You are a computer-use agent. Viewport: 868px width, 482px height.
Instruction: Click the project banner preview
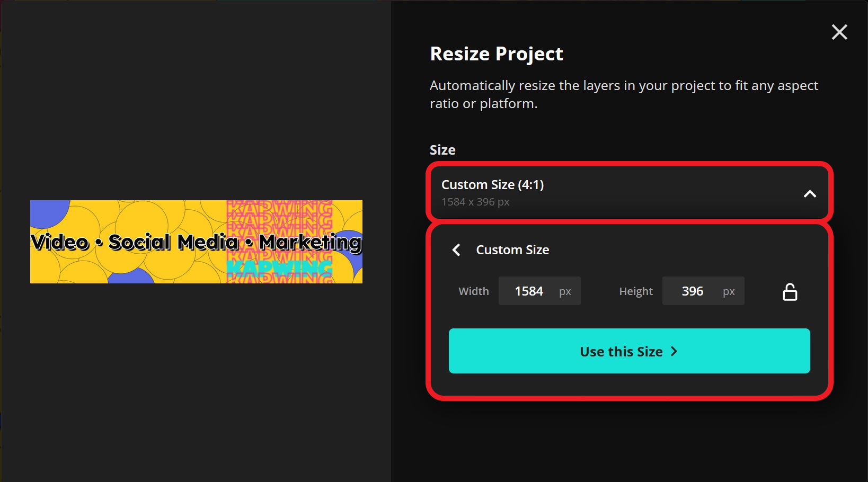(x=196, y=241)
